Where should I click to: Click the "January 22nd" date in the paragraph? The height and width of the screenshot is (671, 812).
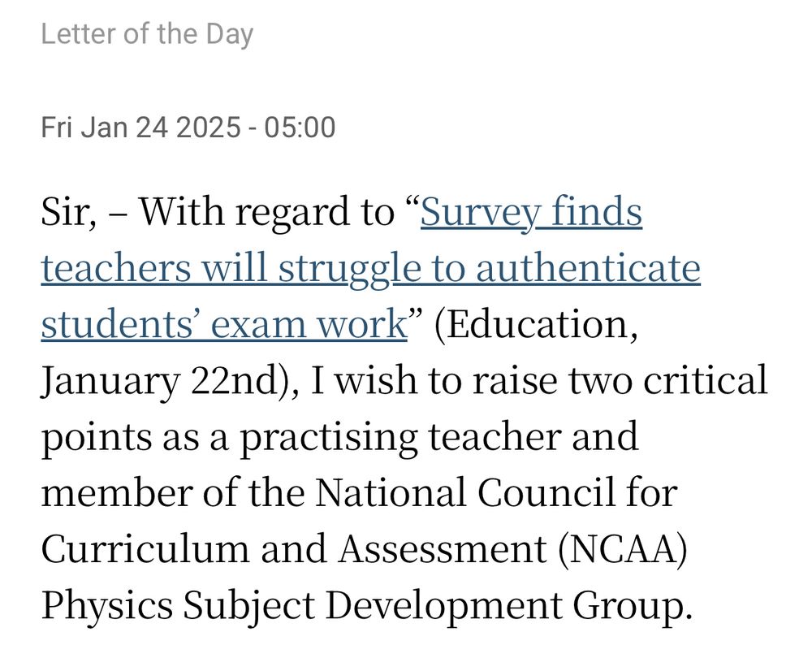[160, 381]
